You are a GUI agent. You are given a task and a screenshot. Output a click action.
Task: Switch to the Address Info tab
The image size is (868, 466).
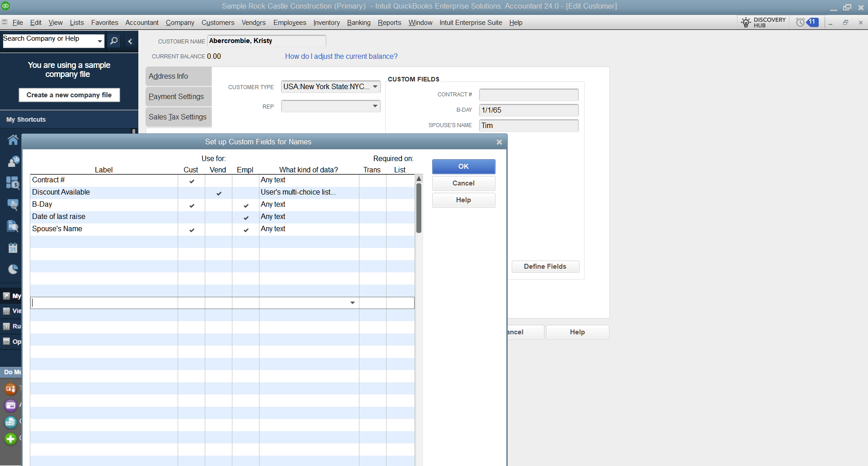[x=179, y=76]
